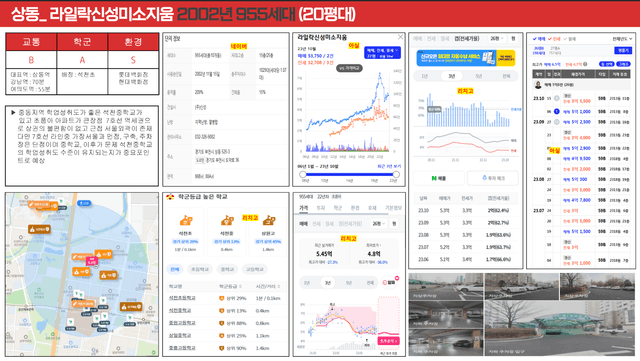Click the agent avatar icon in transaction list

pos(538,85)
